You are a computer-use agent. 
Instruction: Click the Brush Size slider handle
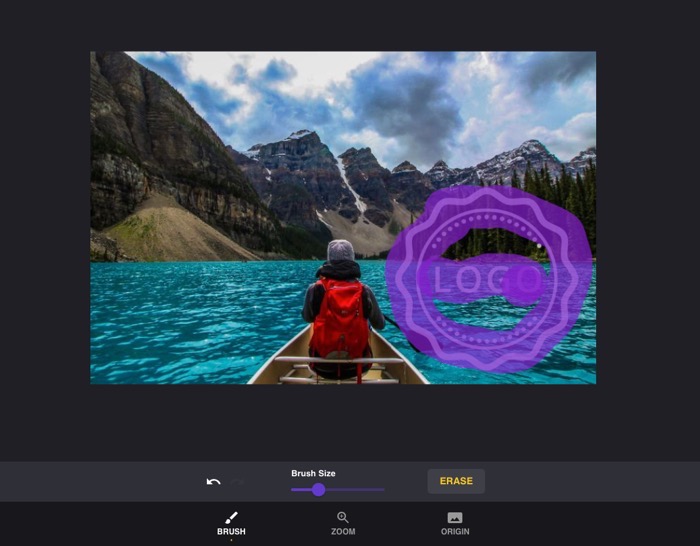tap(318, 490)
